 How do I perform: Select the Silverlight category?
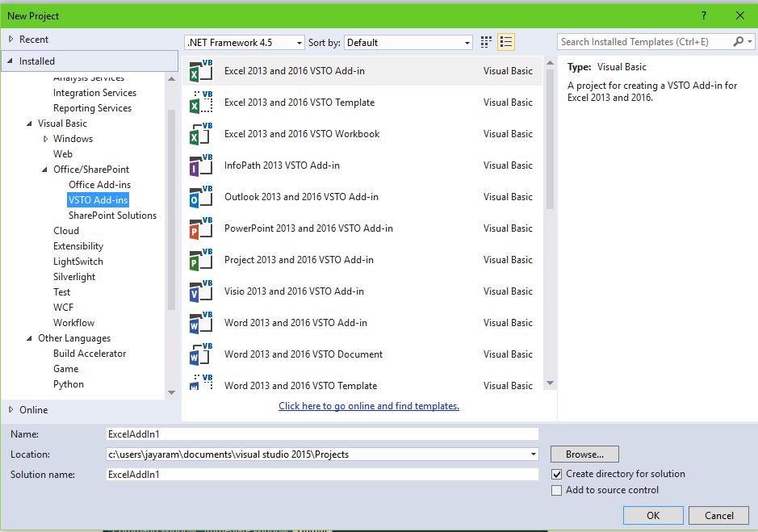coord(74,277)
